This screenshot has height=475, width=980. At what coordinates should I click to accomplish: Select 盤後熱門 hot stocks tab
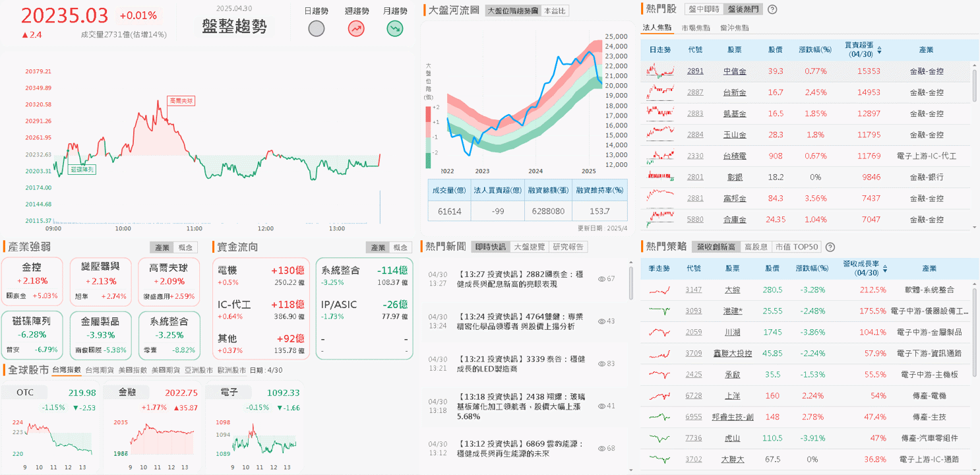[742, 9]
